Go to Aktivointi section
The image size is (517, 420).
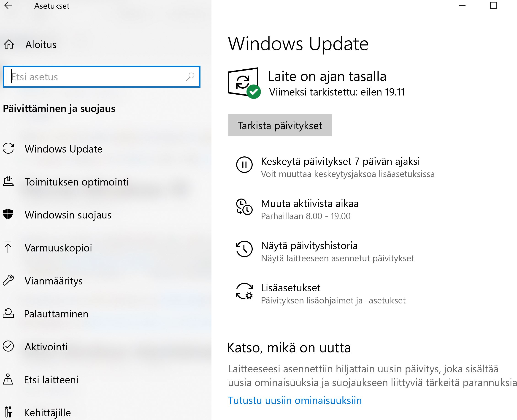[x=46, y=347]
